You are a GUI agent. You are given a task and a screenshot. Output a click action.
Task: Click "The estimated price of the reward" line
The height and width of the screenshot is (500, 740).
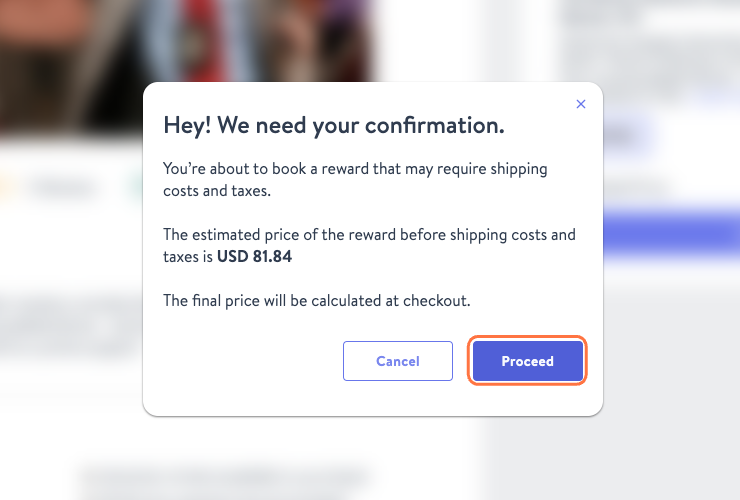pyautogui.click(x=369, y=235)
